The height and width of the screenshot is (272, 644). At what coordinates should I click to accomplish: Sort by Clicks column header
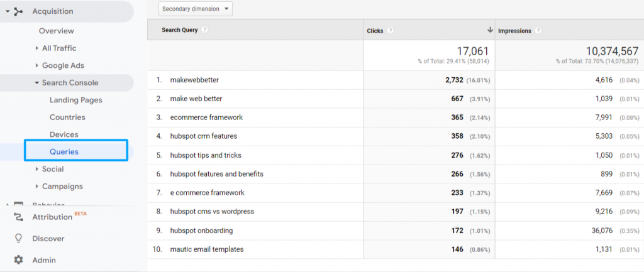(x=375, y=31)
